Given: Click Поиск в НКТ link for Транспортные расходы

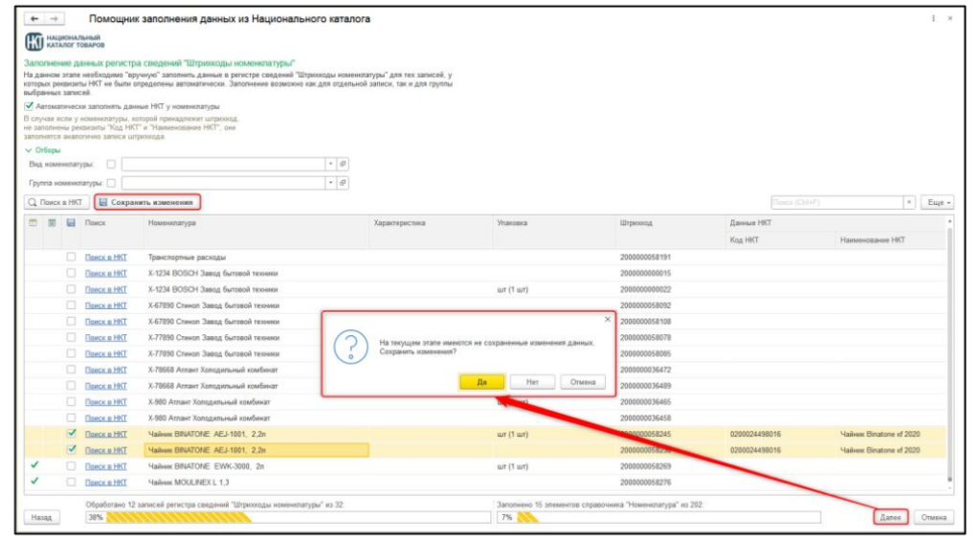Looking at the screenshot, I should (105, 257).
